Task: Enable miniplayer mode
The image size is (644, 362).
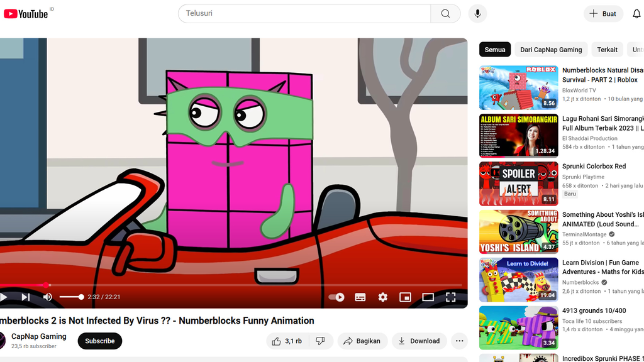Action: tap(406, 297)
